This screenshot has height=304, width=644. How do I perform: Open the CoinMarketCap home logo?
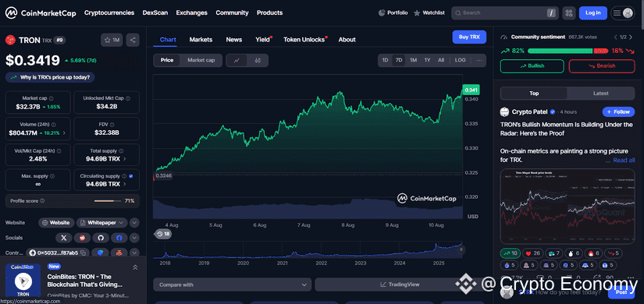(41, 12)
